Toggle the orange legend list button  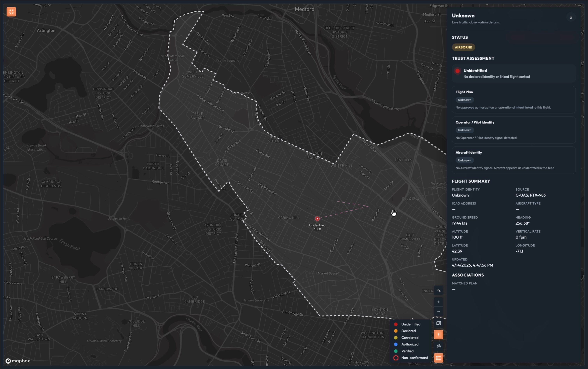click(x=438, y=358)
